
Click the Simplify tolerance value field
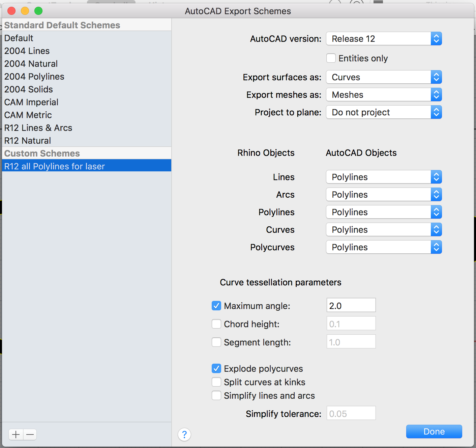(351, 413)
